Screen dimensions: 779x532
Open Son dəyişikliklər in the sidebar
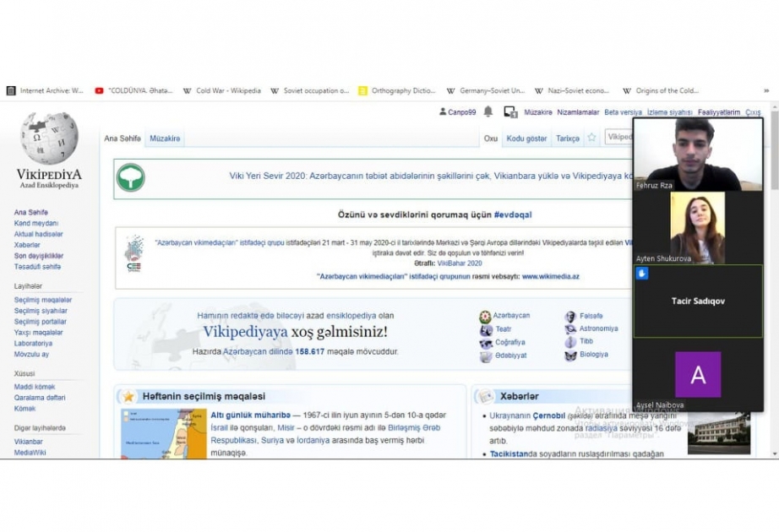coord(39,257)
